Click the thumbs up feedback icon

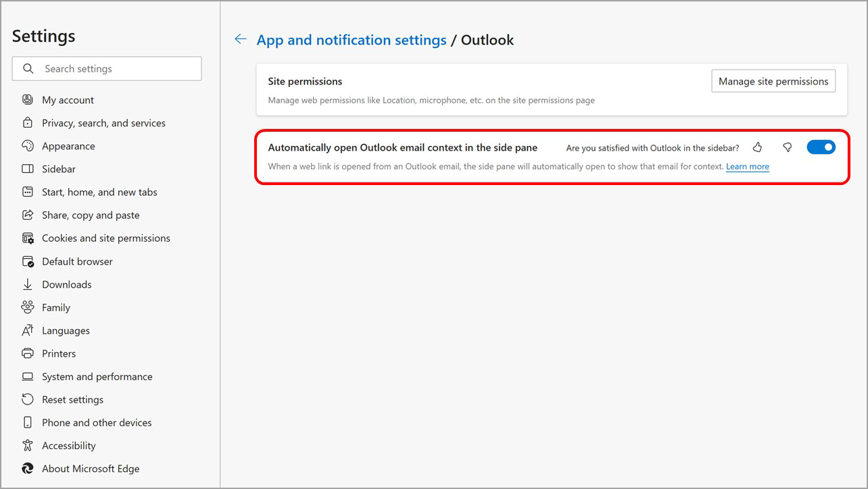(757, 147)
